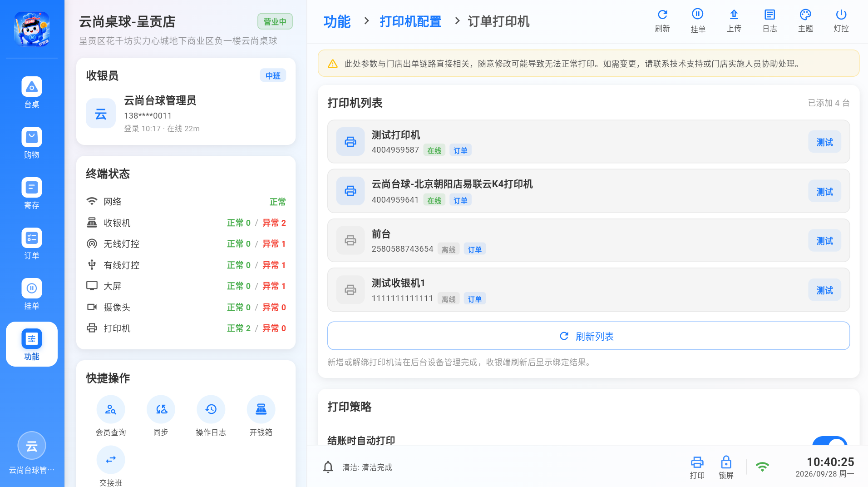The width and height of the screenshot is (868, 487).
Task: Toggle the 结账时自动打印 switch
Action: [x=829, y=441]
